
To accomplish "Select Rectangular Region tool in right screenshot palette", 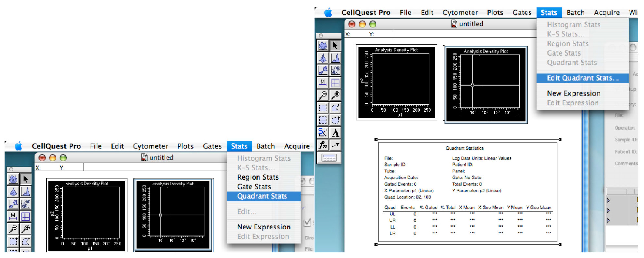I will (323, 108).
